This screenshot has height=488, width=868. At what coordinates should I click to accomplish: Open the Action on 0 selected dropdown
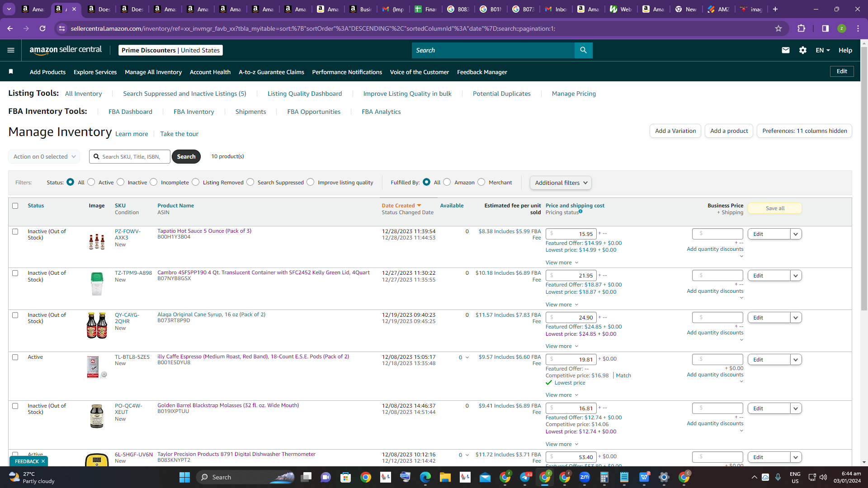[44, 157]
